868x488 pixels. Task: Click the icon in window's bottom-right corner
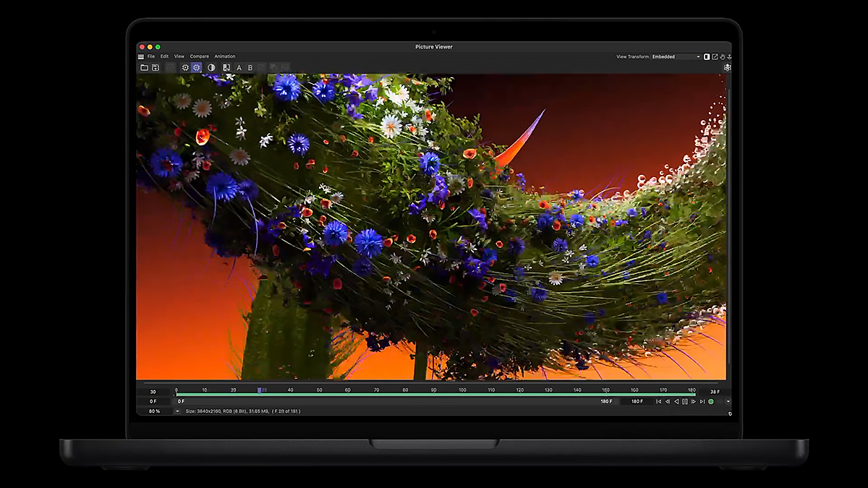click(730, 414)
